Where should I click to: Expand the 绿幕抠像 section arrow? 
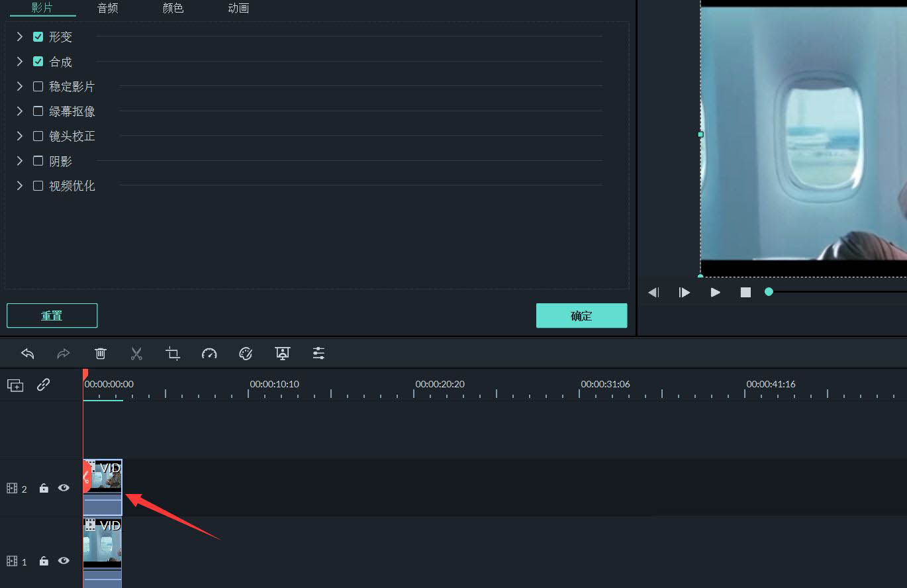pyautogui.click(x=20, y=111)
